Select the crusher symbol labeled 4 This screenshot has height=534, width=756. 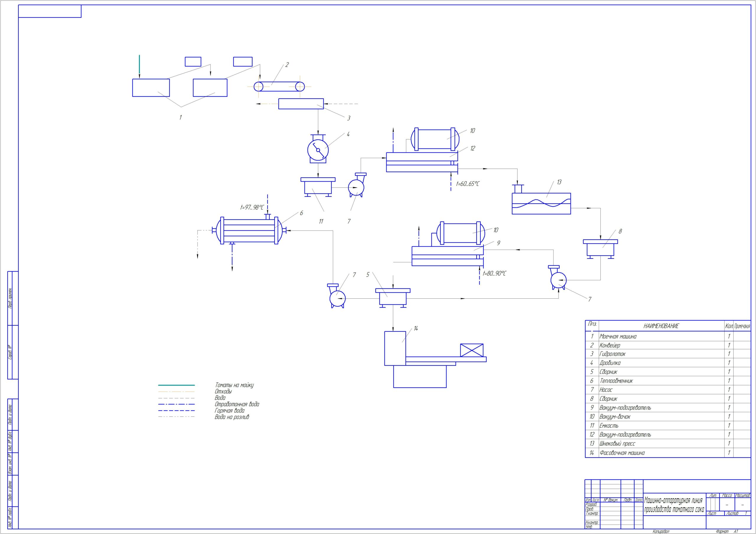(x=318, y=148)
